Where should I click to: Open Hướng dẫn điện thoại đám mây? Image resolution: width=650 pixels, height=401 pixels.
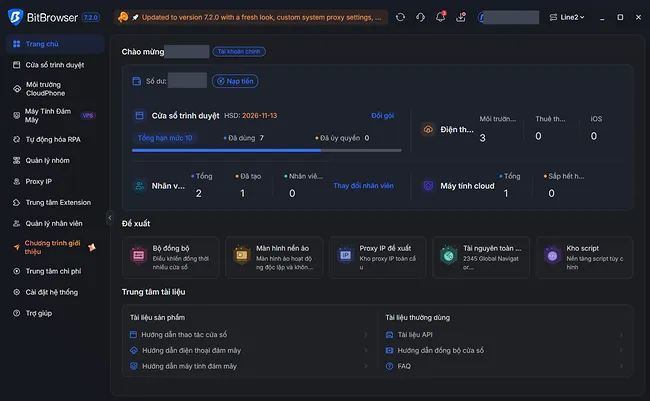[x=192, y=350]
